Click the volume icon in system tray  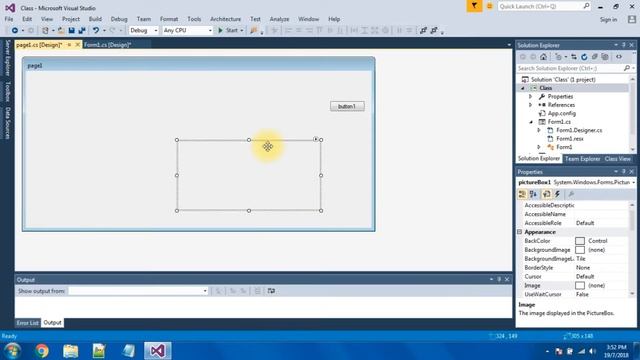pos(592,351)
